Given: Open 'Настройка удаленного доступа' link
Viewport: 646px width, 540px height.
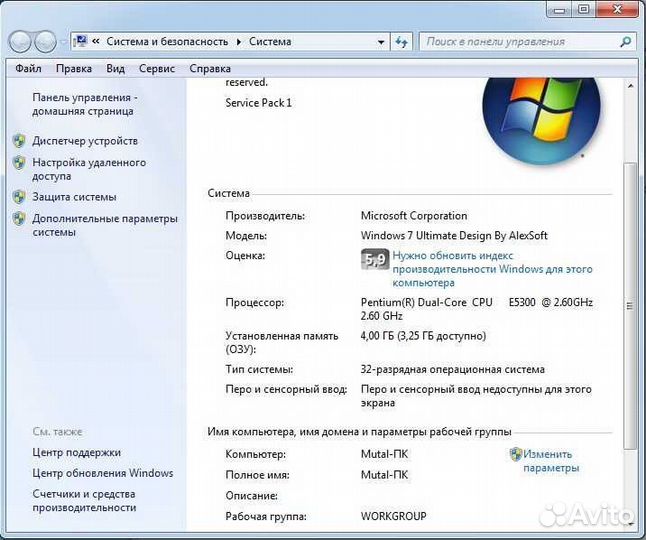Looking at the screenshot, I should [89, 169].
